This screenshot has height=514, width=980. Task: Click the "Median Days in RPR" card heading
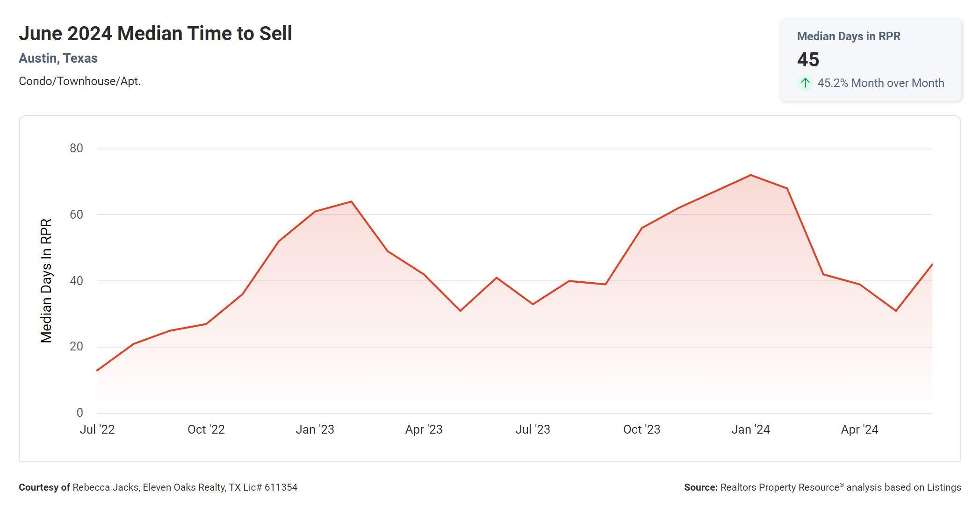coord(848,36)
